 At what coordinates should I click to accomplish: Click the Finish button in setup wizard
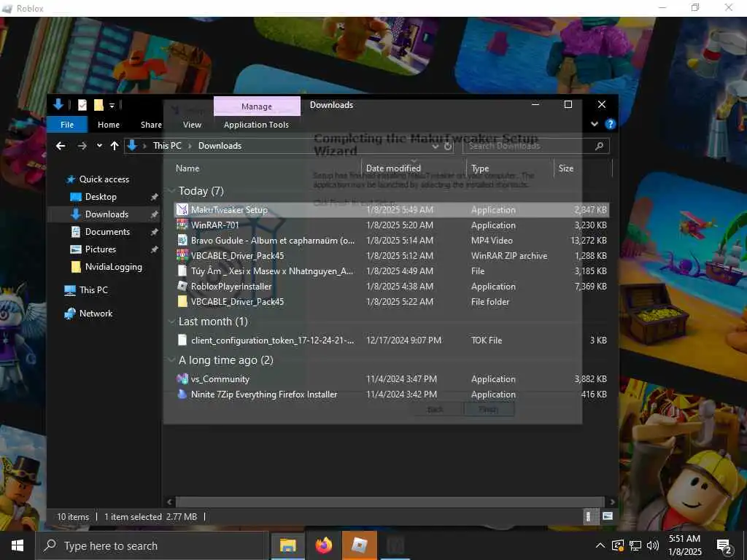489,410
